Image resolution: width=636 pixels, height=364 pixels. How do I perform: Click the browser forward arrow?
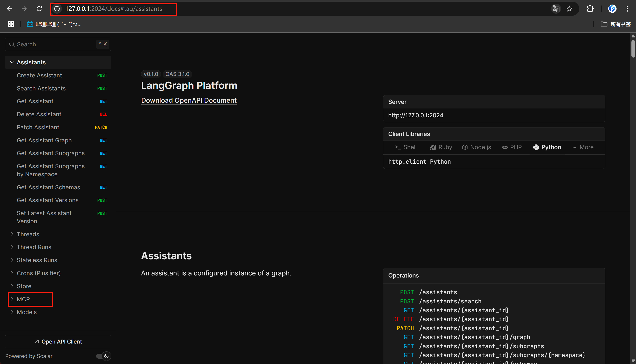tap(24, 9)
